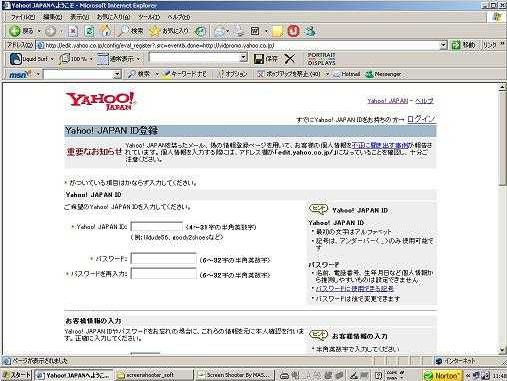This screenshot has height=381, width=507.
Task: Click the page vertical scrollbar down arrow
Action: [x=502, y=350]
